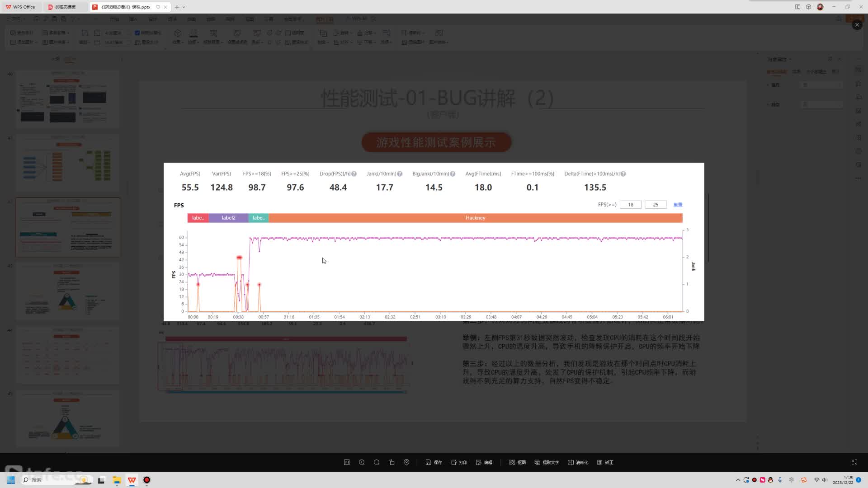
Task: Click the display icon on pptx tab
Action: (158, 7)
